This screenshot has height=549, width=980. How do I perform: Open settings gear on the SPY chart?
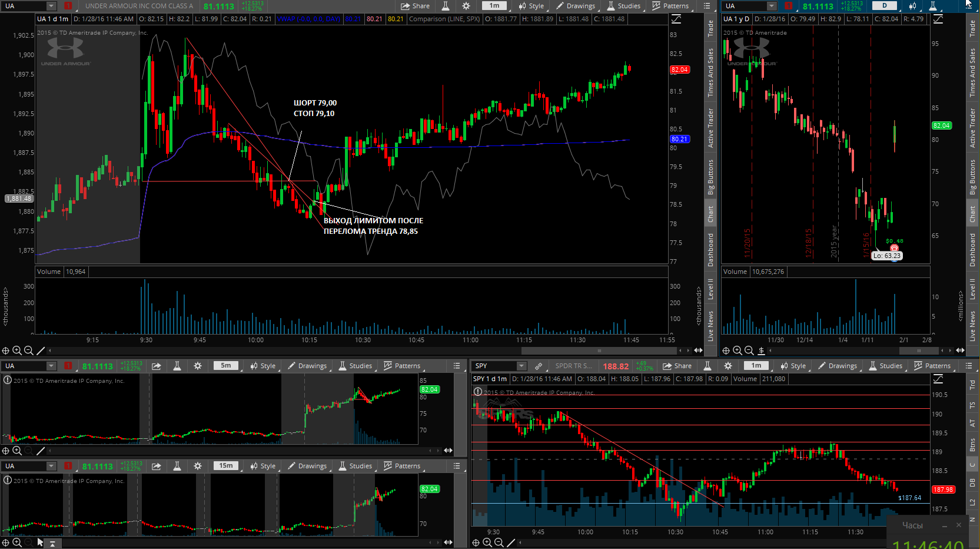[x=728, y=366]
